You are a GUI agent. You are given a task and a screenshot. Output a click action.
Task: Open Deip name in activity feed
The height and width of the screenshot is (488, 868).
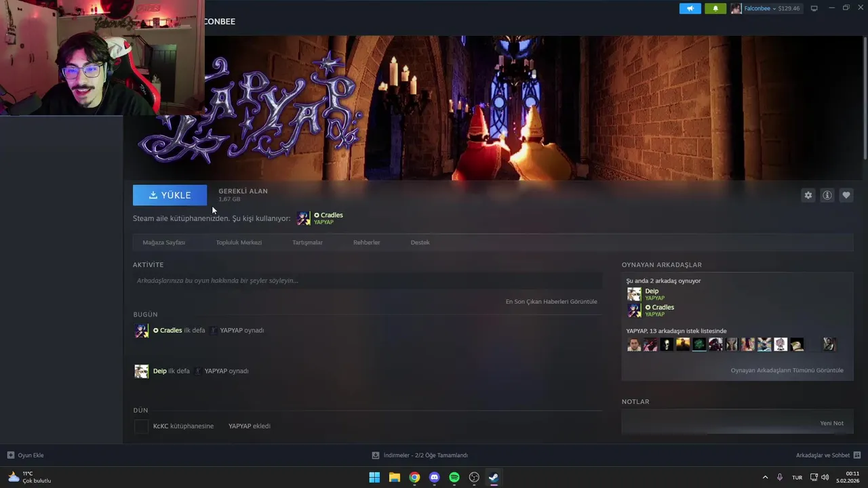(x=159, y=371)
